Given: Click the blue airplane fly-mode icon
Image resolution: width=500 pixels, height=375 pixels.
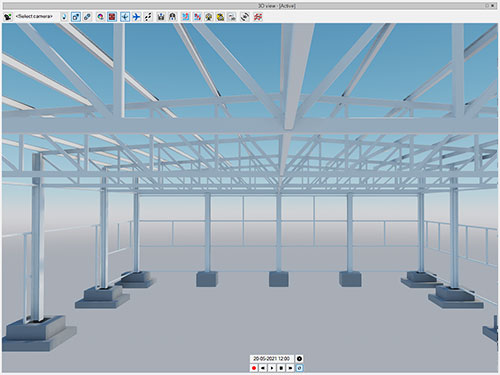Looking at the screenshot, I should (x=136, y=16).
